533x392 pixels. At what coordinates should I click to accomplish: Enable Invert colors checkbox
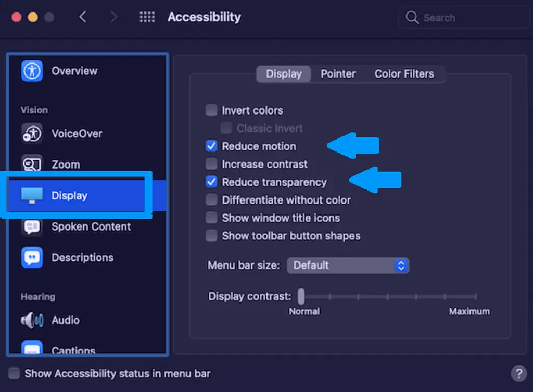(x=211, y=110)
